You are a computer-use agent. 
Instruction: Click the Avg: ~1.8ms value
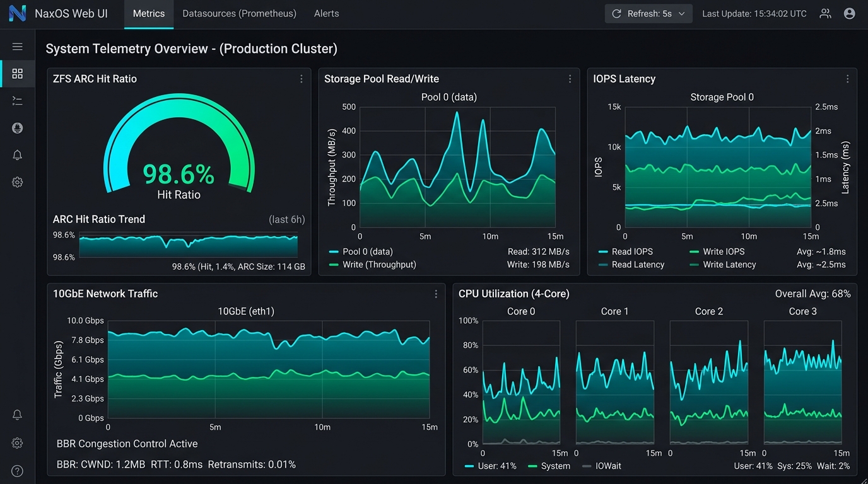(x=821, y=251)
